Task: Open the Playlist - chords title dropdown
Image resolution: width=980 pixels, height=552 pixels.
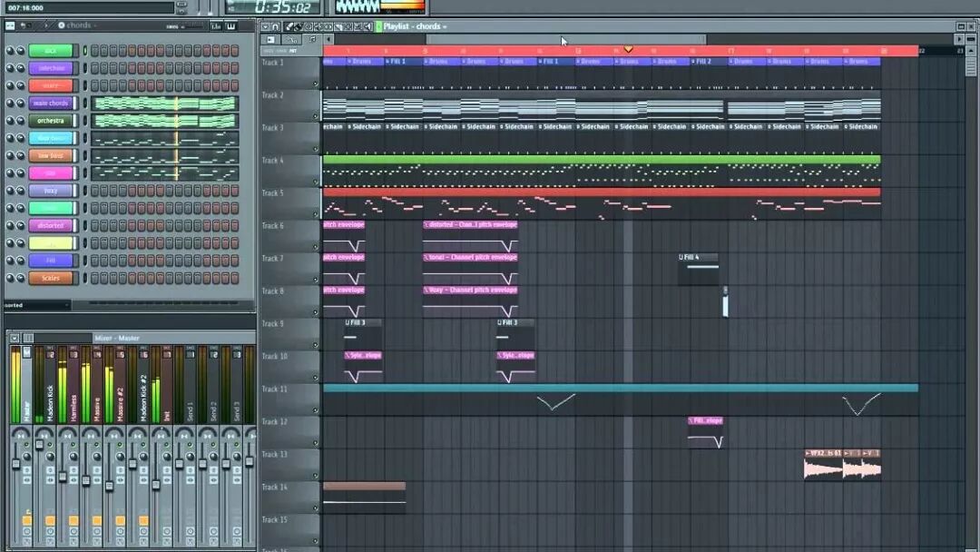Action: (x=415, y=26)
